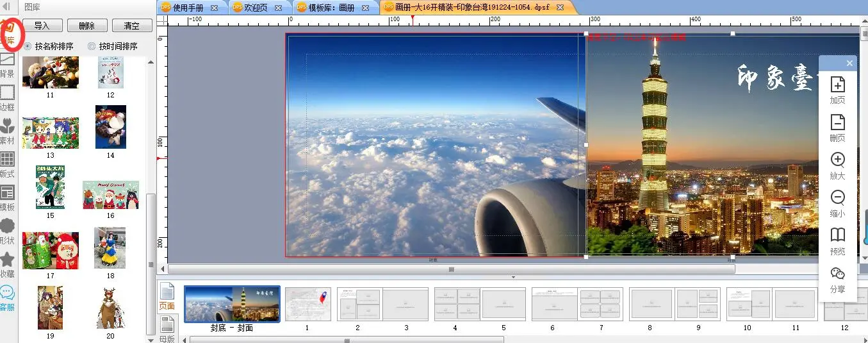Click the canvas horizontal scrollbar thumb
Screen dimensions: 868x343
(x=451, y=269)
